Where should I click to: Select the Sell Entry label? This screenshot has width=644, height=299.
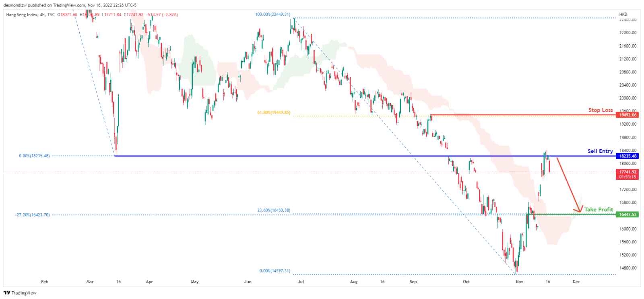600,151
